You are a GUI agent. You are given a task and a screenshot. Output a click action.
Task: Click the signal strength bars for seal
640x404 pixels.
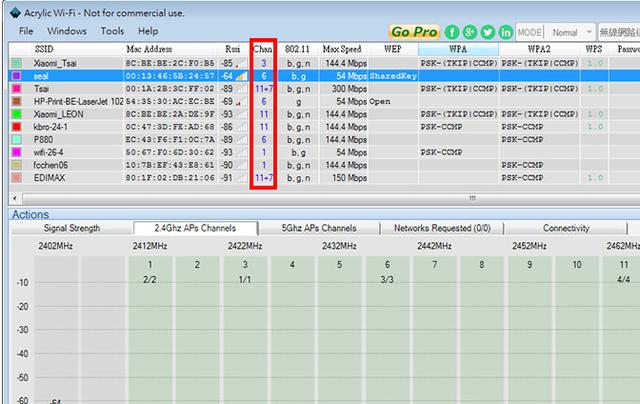coord(240,75)
